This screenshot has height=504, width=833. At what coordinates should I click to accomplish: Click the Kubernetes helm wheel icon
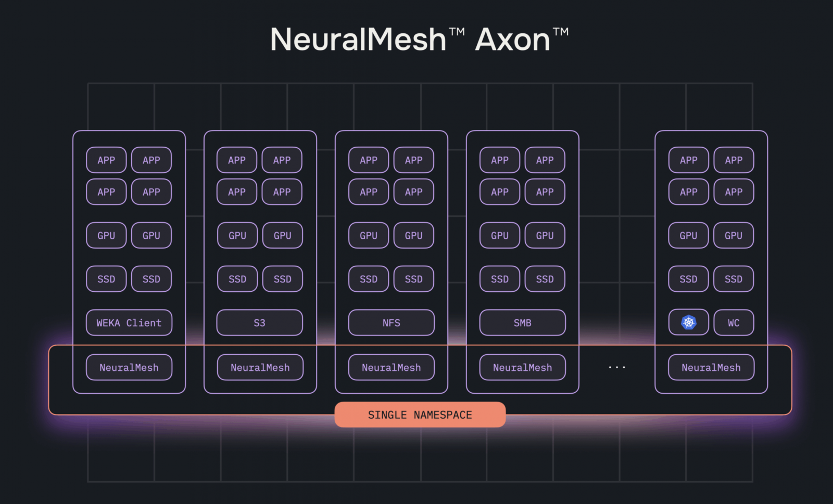[688, 322]
